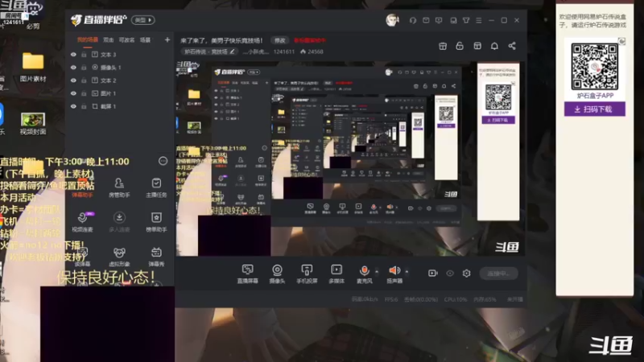Lock the 摄像头 1 source
Viewport: 644px width, 362px height.
(x=84, y=68)
